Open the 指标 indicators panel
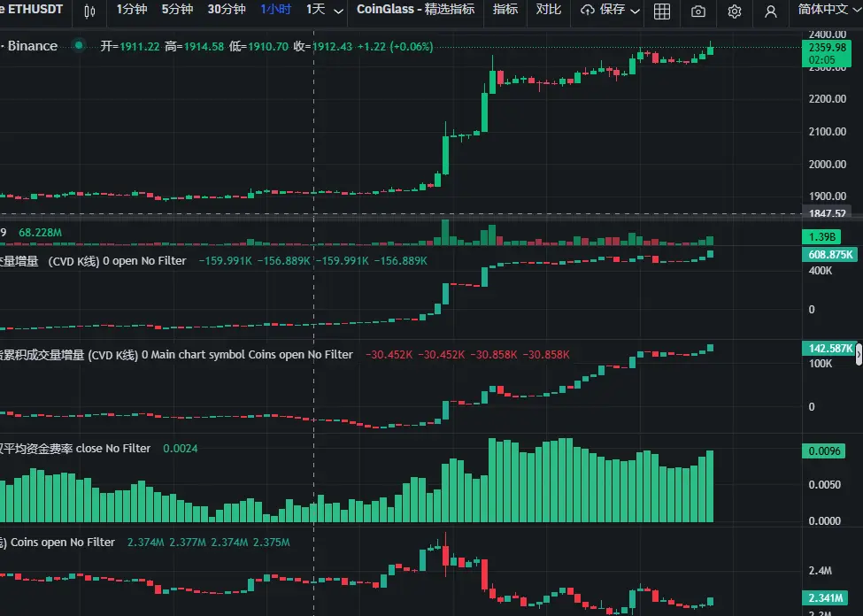863x616 pixels. (505, 10)
